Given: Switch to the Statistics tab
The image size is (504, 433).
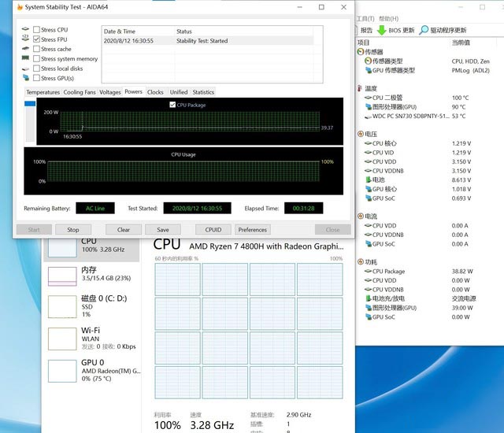Looking at the screenshot, I should click(203, 92).
